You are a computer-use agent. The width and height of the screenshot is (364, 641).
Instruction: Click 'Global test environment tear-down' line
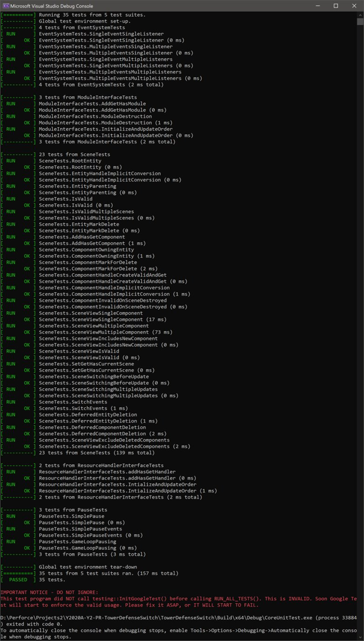[x=88, y=567]
